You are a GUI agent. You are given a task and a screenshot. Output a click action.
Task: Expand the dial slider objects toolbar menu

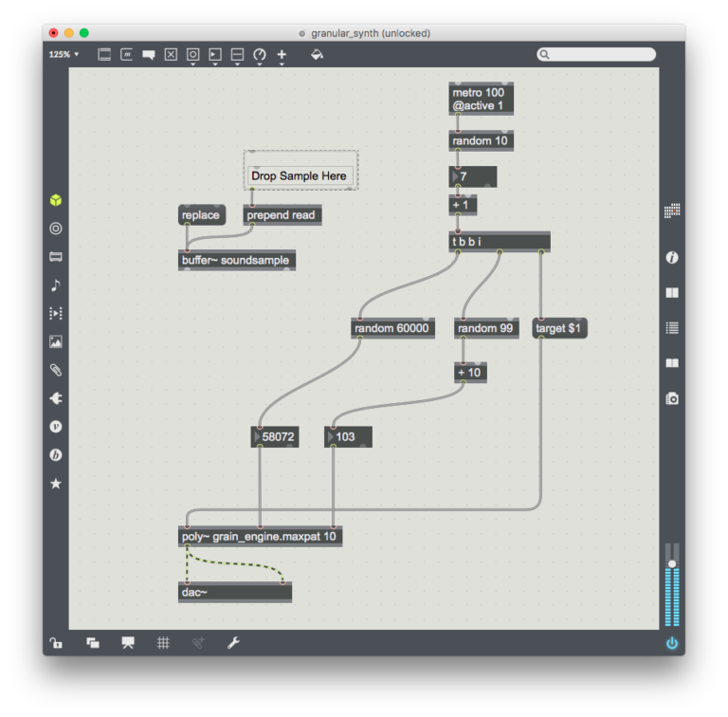pos(260,55)
